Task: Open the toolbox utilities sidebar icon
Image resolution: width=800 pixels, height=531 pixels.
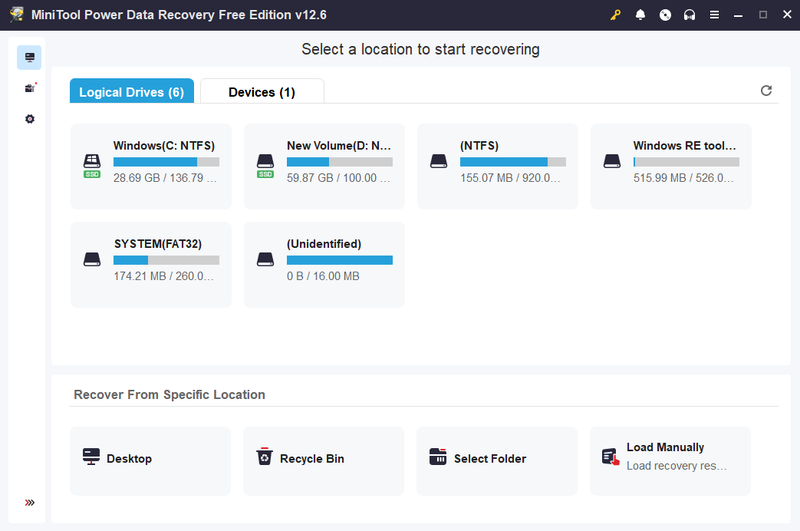Action: (30, 88)
